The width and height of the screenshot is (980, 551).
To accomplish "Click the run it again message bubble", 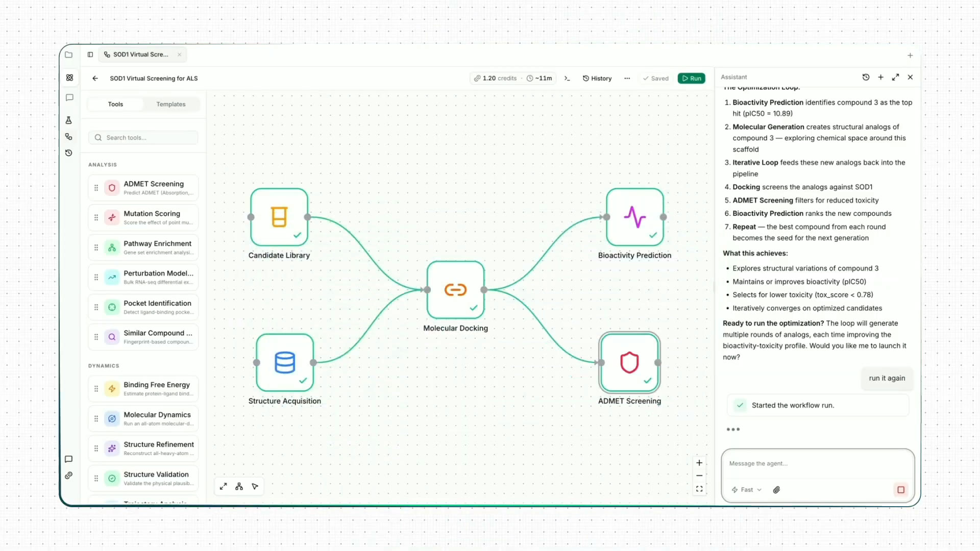I will point(887,378).
